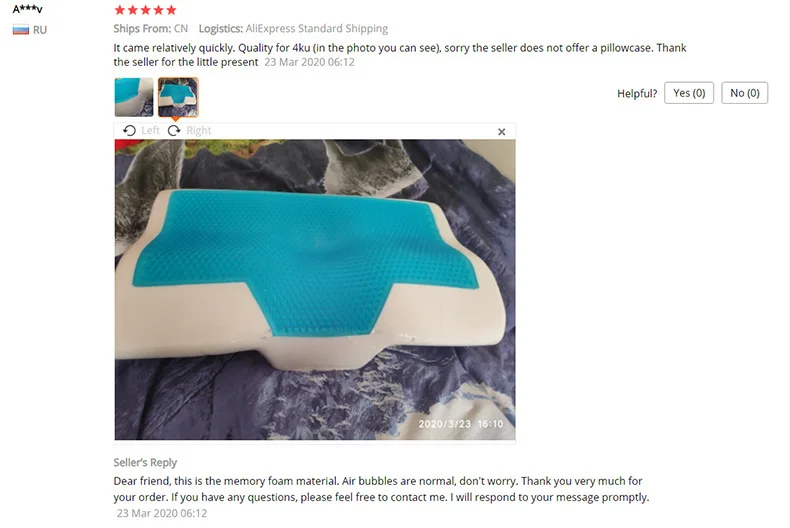Click the review date 23 Mar 2020 06:12
The height and width of the screenshot is (528, 790).
[x=309, y=62]
